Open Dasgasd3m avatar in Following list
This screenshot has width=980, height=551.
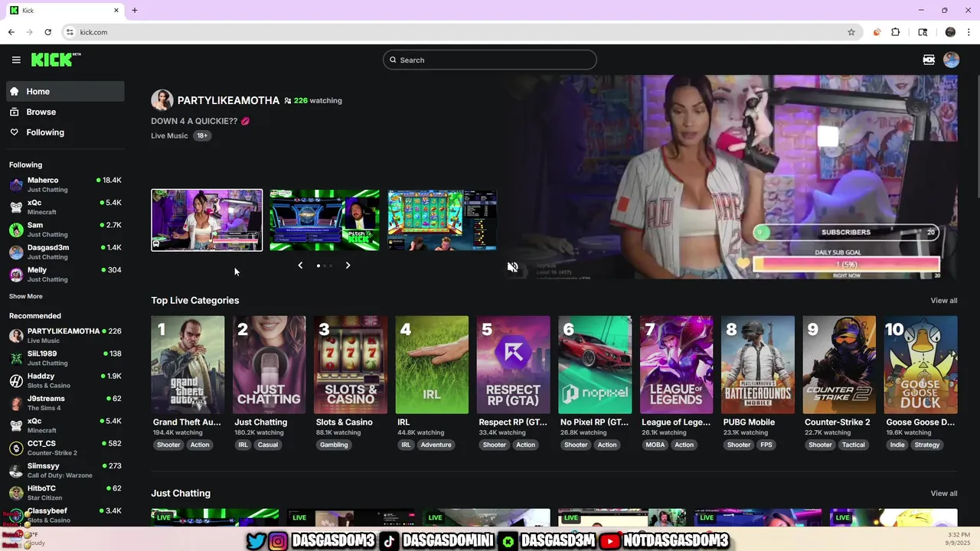(x=16, y=252)
